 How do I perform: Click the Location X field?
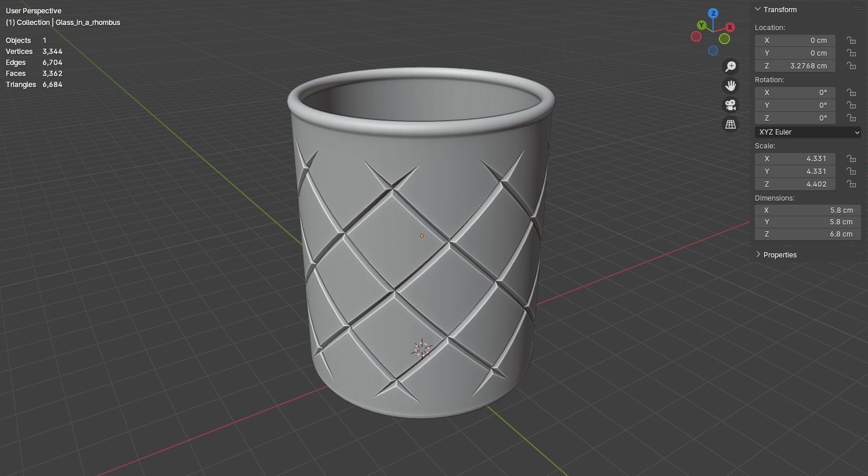click(x=795, y=41)
